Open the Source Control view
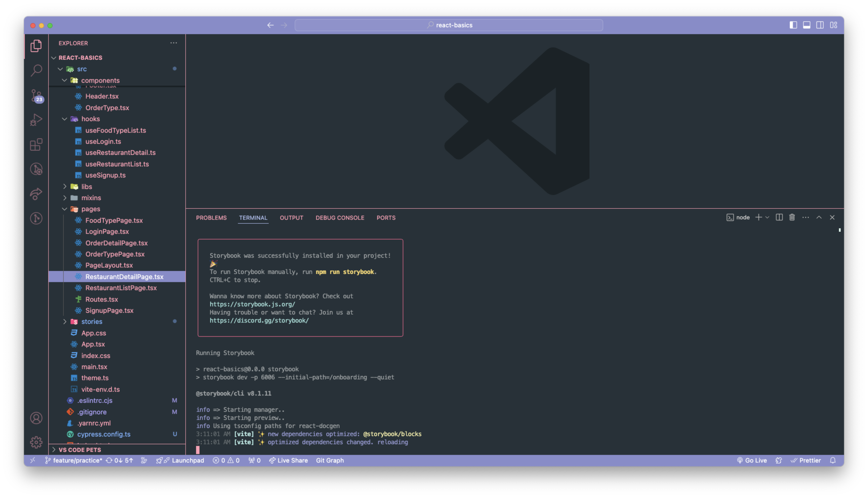This screenshot has width=868, height=498. [36, 95]
